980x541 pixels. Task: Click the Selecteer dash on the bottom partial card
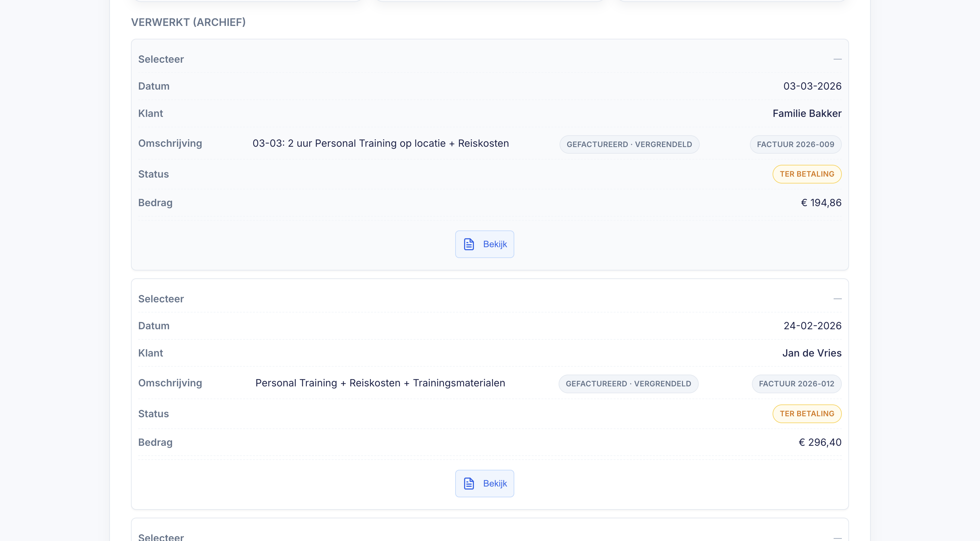(837, 538)
